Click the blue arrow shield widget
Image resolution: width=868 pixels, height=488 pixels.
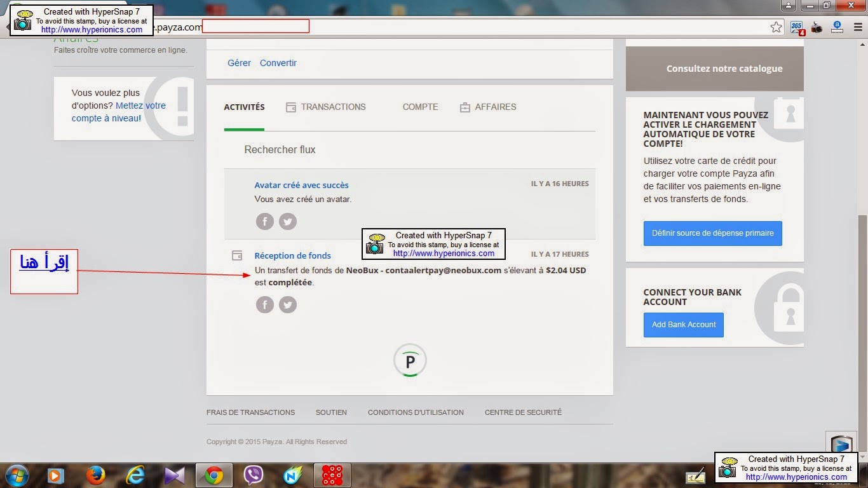[x=841, y=444]
